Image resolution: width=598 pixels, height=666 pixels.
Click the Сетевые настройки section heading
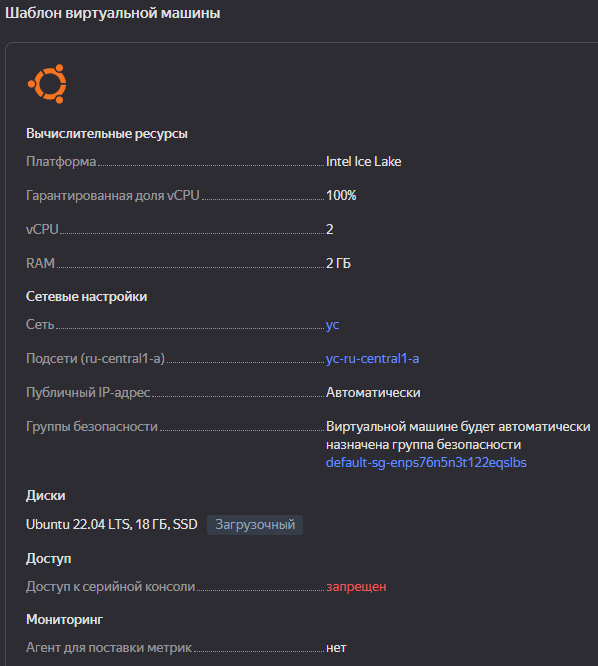87,296
